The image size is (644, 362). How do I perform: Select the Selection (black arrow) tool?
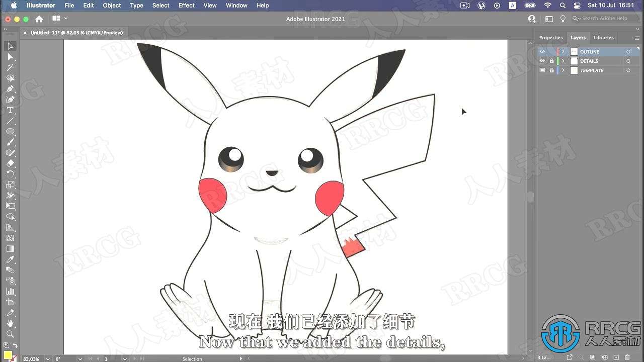10,46
